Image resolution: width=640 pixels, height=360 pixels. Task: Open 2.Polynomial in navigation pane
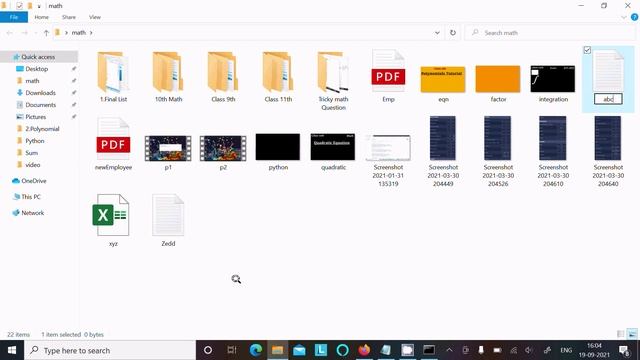click(x=42, y=129)
